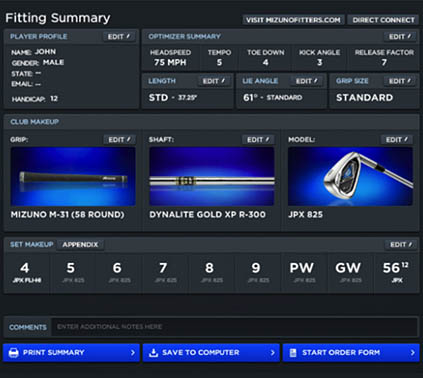Open Visit MizunoFitters.com link
The height and width of the screenshot is (378, 423).
point(293,20)
